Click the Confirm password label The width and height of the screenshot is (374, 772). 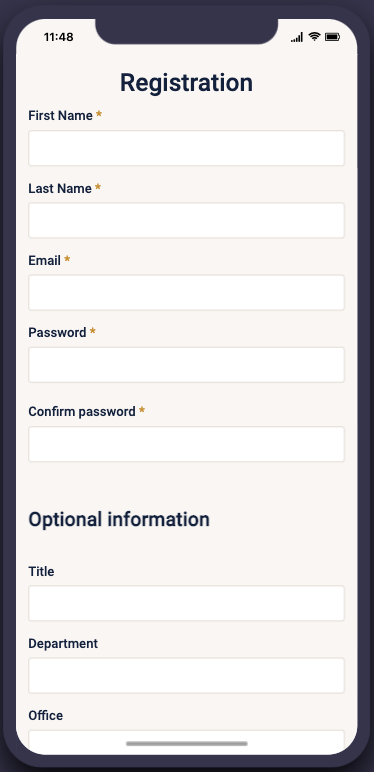coord(82,412)
